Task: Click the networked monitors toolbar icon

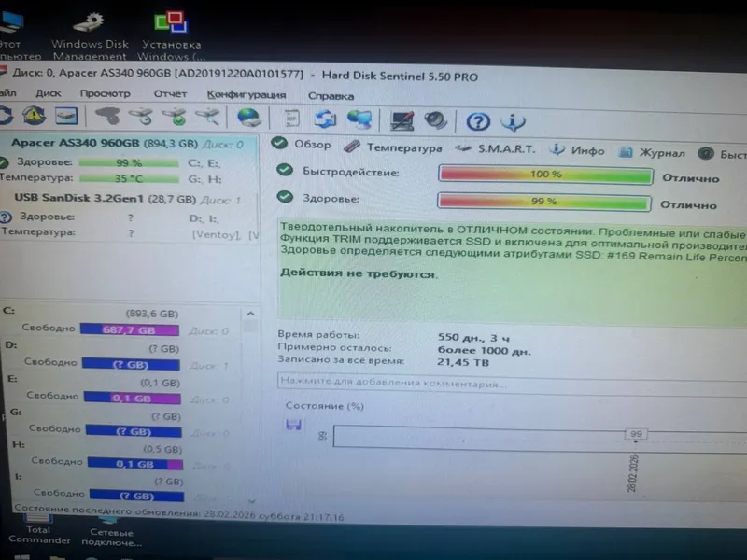Action: pos(359,119)
